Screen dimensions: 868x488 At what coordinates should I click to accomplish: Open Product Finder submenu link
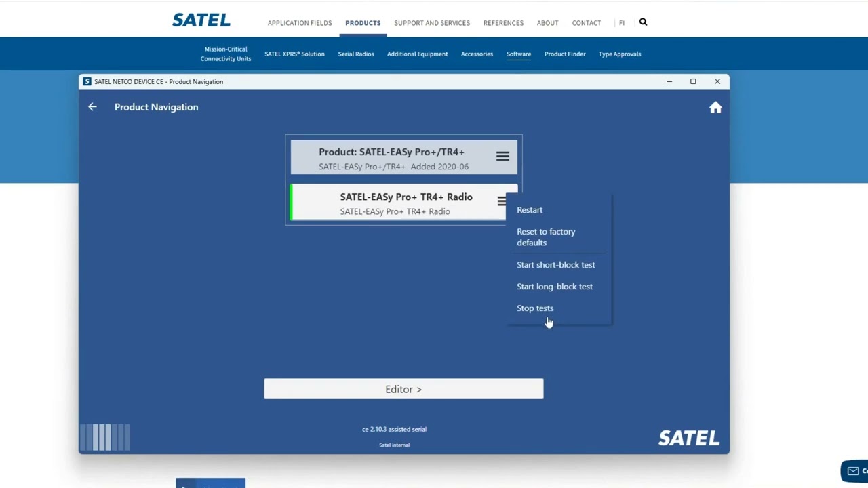tap(565, 54)
